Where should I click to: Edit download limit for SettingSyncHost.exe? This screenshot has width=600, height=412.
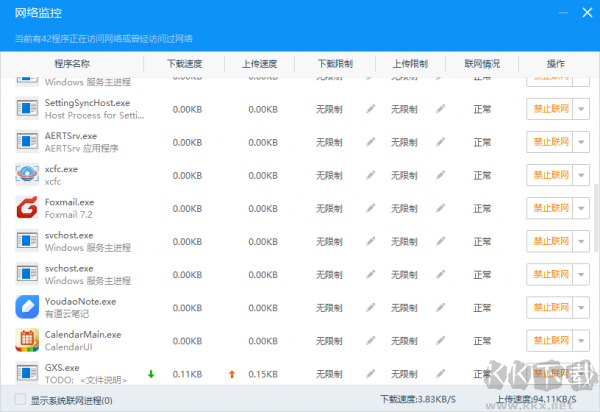(x=371, y=109)
